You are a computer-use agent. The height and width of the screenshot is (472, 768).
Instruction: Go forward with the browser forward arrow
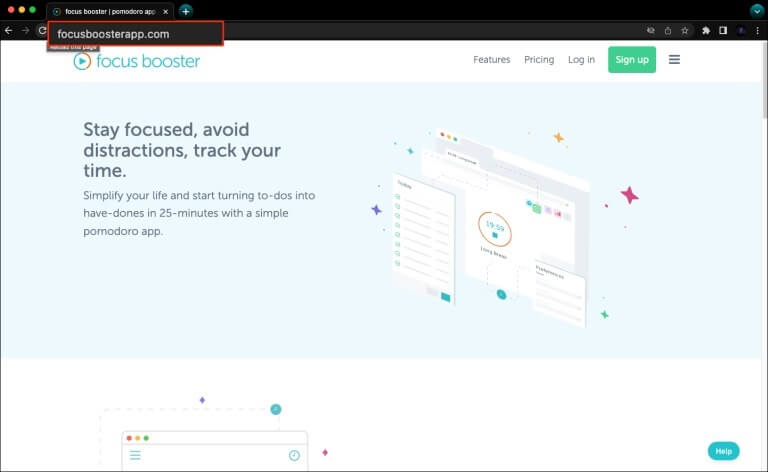(25, 30)
